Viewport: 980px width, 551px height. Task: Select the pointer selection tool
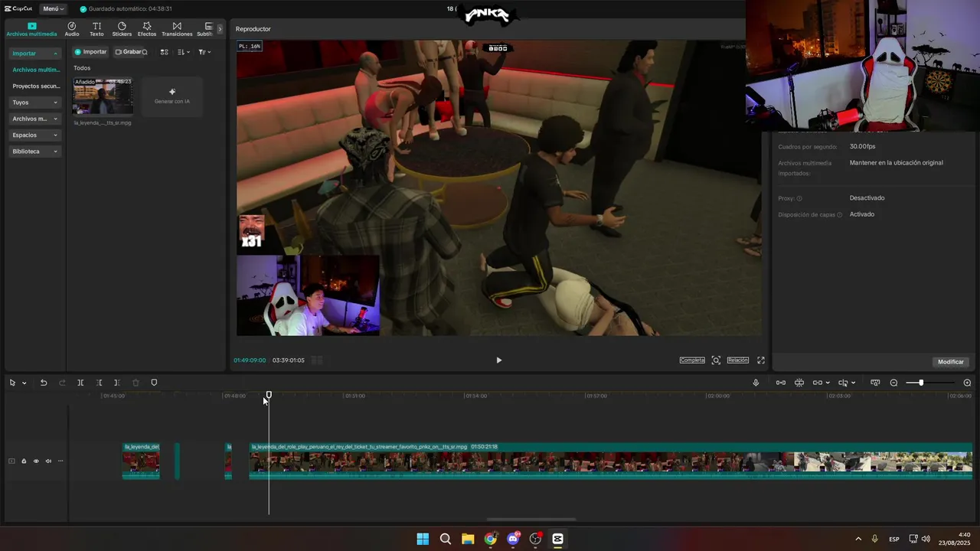pyautogui.click(x=12, y=383)
